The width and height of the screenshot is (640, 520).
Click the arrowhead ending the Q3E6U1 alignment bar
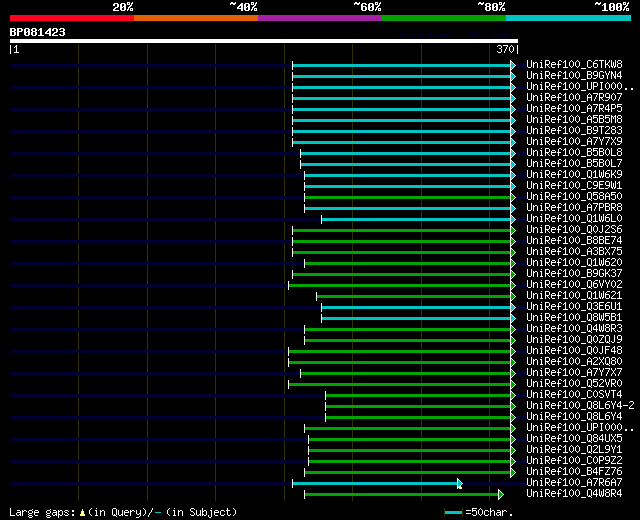point(513,307)
